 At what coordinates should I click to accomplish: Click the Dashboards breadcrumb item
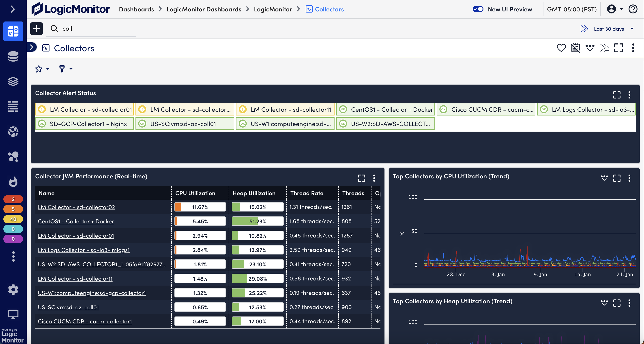136,9
